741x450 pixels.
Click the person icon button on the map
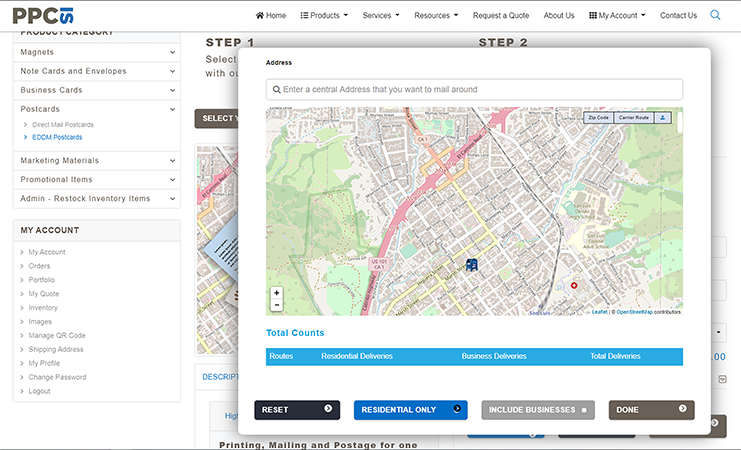tap(663, 118)
